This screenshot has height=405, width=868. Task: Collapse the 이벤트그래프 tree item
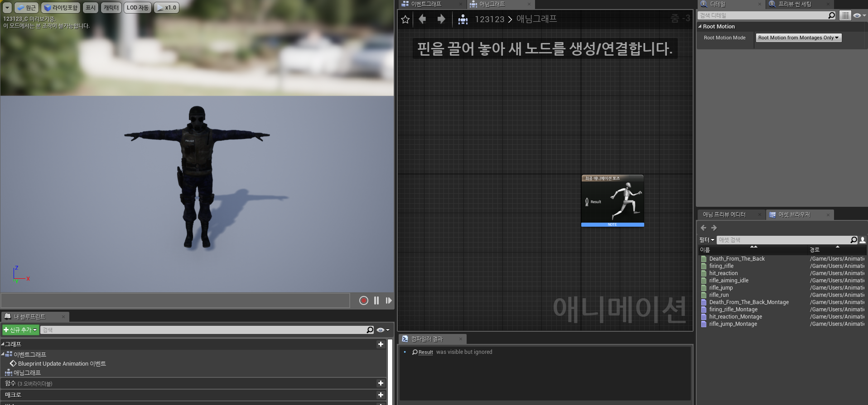(3, 354)
